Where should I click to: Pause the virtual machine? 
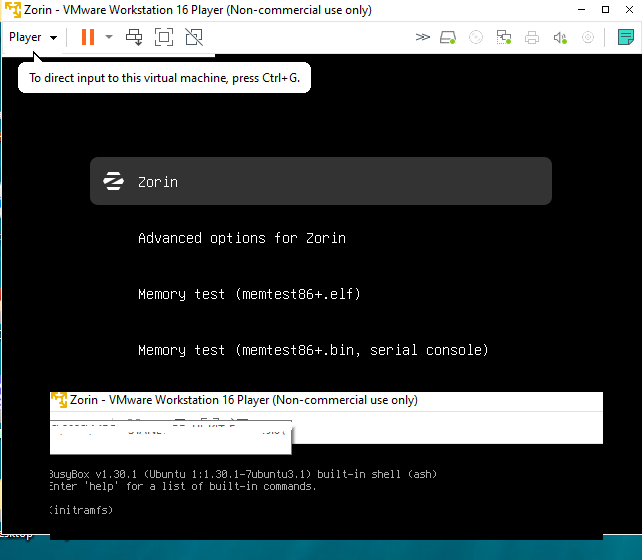(88, 37)
